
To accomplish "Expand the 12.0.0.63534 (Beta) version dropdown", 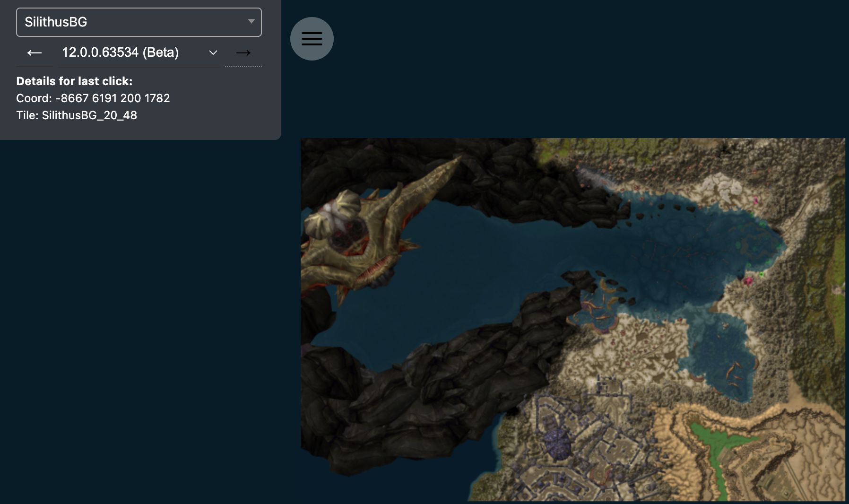I will pyautogui.click(x=139, y=52).
